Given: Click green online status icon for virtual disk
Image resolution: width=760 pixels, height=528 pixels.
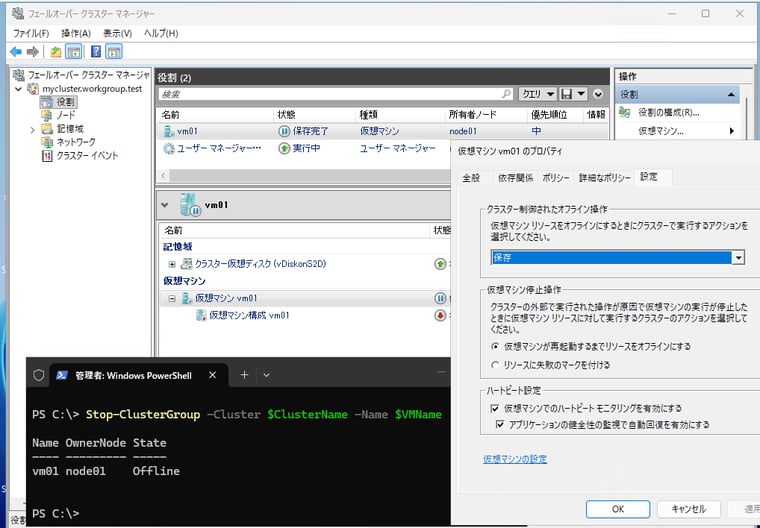Looking at the screenshot, I should 440,264.
